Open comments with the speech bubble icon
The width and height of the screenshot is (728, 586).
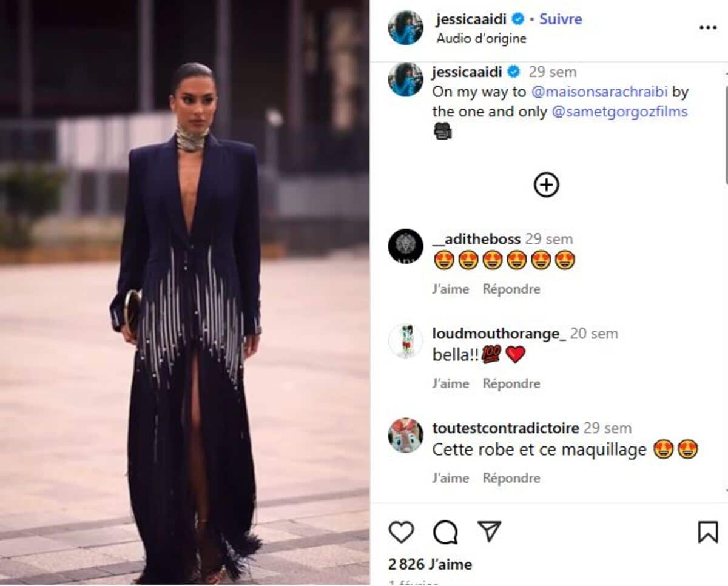[x=445, y=532]
